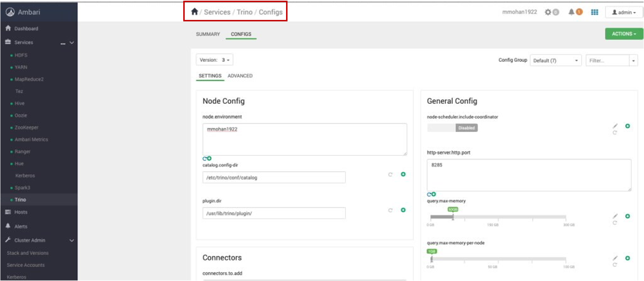Open the green ACTIONS dropdown
This screenshot has height=281, width=644.
[x=624, y=34]
